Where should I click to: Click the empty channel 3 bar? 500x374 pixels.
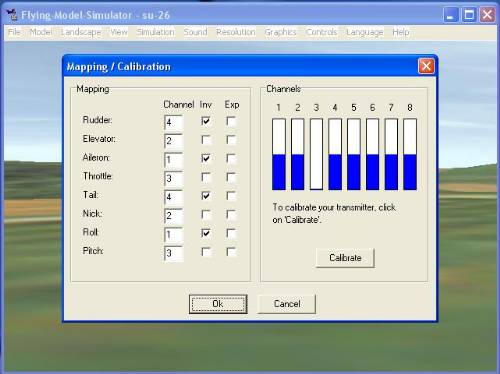click(x=316, y=154)
